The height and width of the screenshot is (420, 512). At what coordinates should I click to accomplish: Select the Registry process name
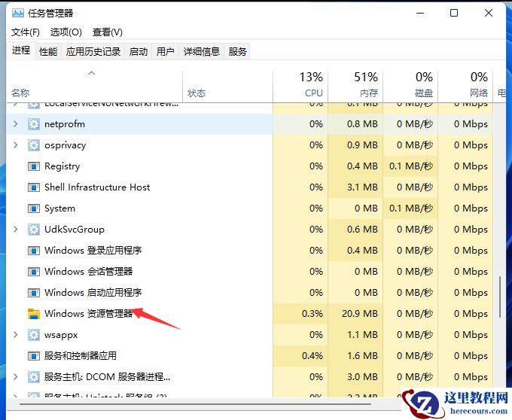62,166
